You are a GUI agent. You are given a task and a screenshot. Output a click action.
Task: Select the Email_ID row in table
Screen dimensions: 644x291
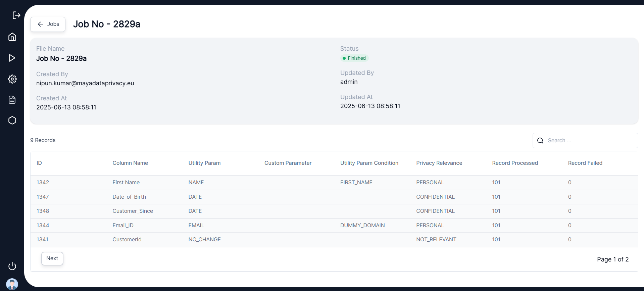point(123,226)
